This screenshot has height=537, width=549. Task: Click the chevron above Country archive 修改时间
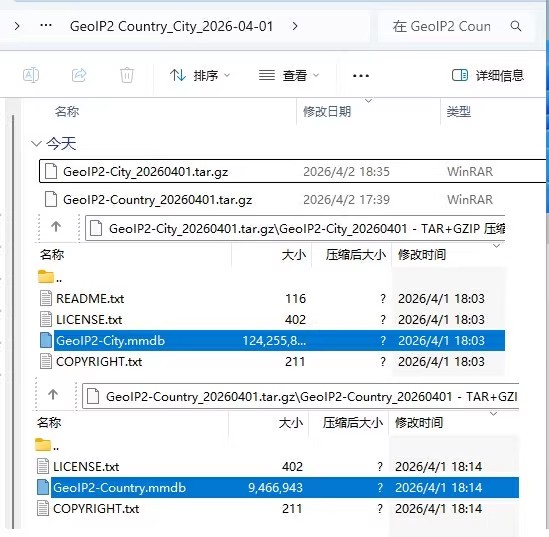point(493,414)
